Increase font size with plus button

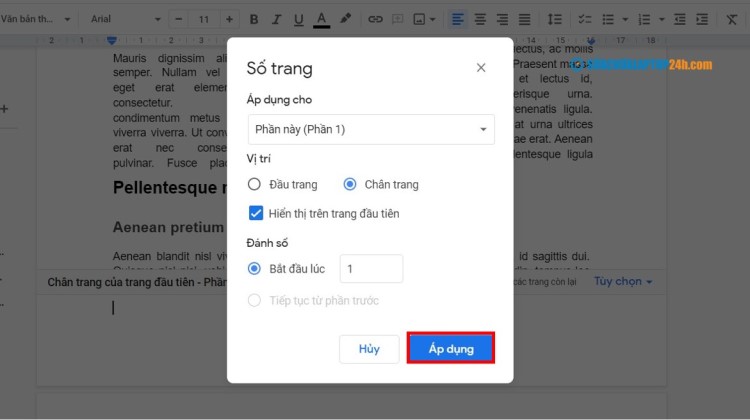tap(229, 19)
